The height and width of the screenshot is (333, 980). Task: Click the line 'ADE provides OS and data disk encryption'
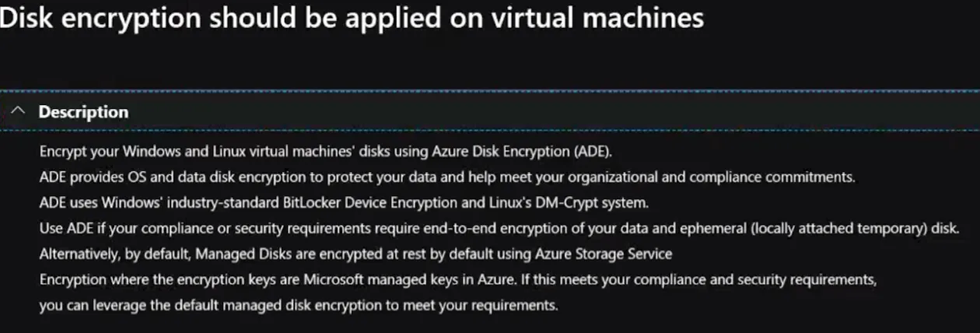pos(447,177)
